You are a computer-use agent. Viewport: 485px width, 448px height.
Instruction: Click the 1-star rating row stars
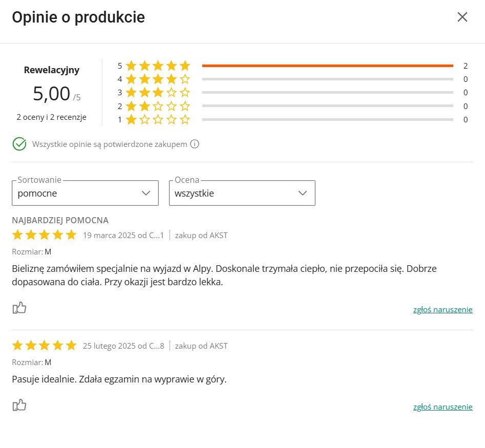[158, 120]
